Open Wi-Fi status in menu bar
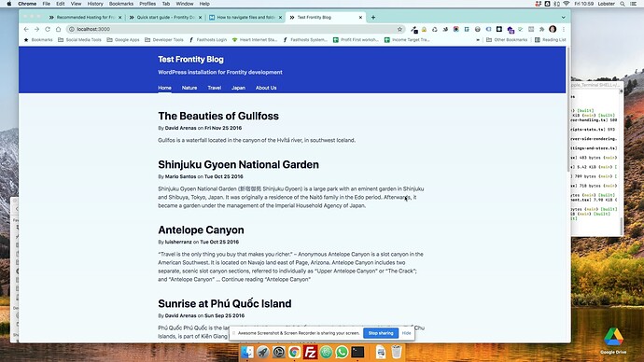Image resolution: width=644 pixels, height=362 pixels. click(566, 4)
